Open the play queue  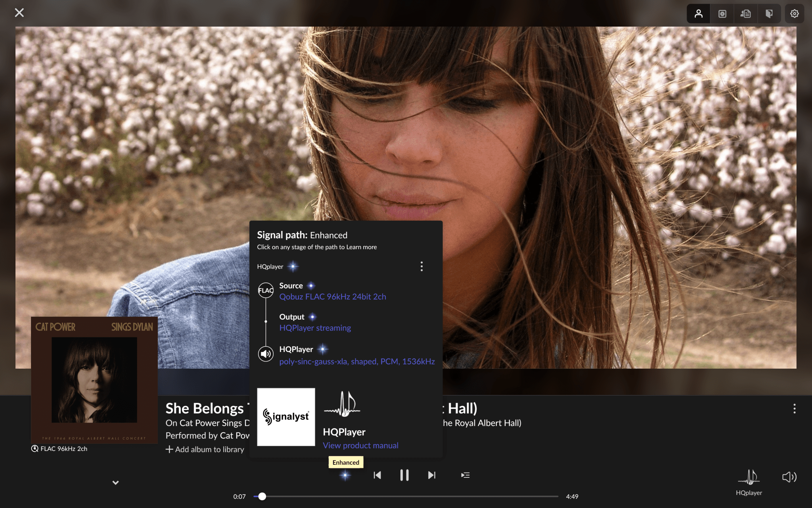465,475
